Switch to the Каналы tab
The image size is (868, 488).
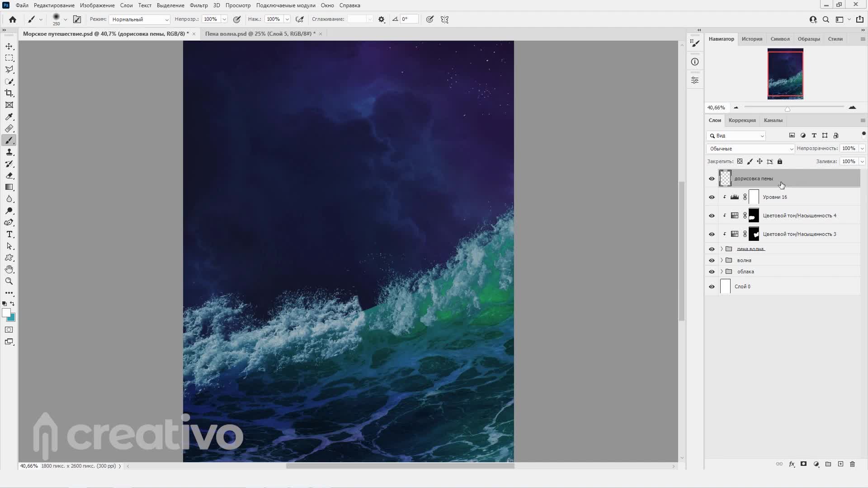pyautogui.click(x=773, y=120)
